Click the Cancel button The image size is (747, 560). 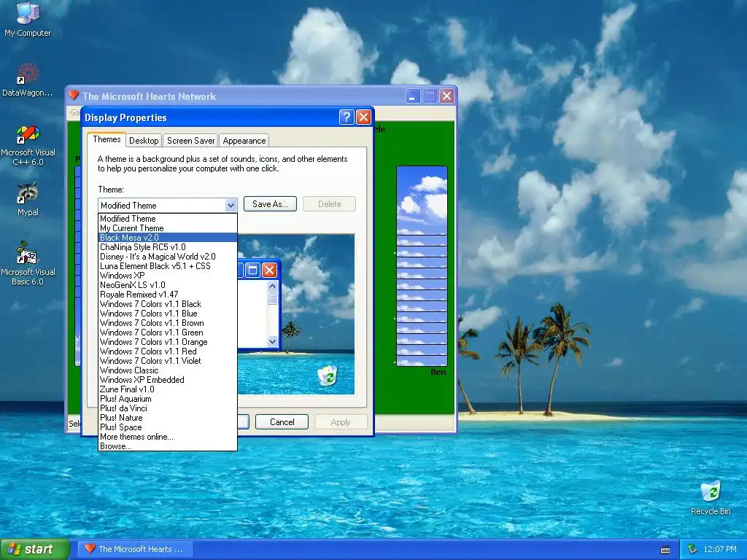pyautogui.click(x=282, y=422)
